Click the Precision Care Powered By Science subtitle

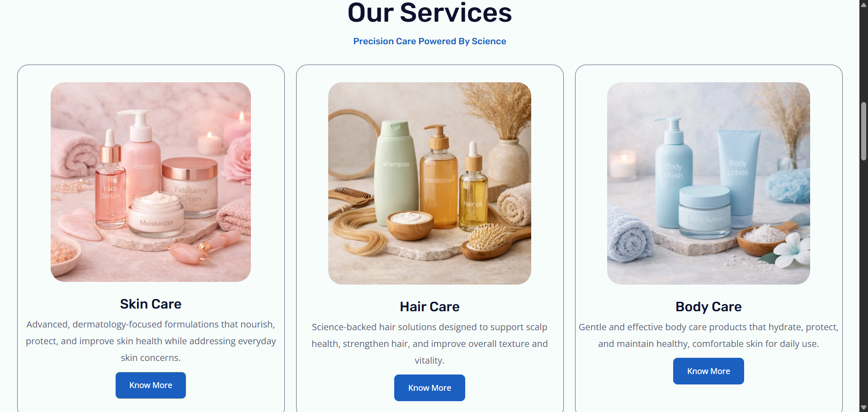tap(429, 41)
